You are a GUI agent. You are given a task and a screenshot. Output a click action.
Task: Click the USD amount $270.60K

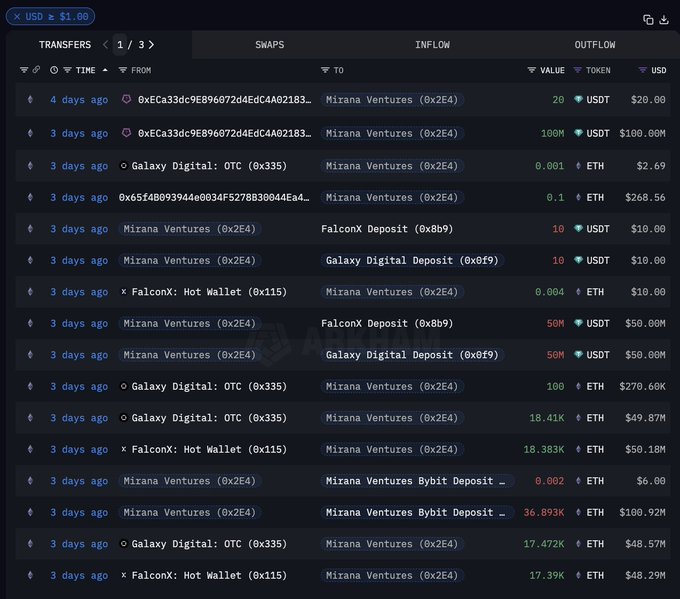coord(642,386)
